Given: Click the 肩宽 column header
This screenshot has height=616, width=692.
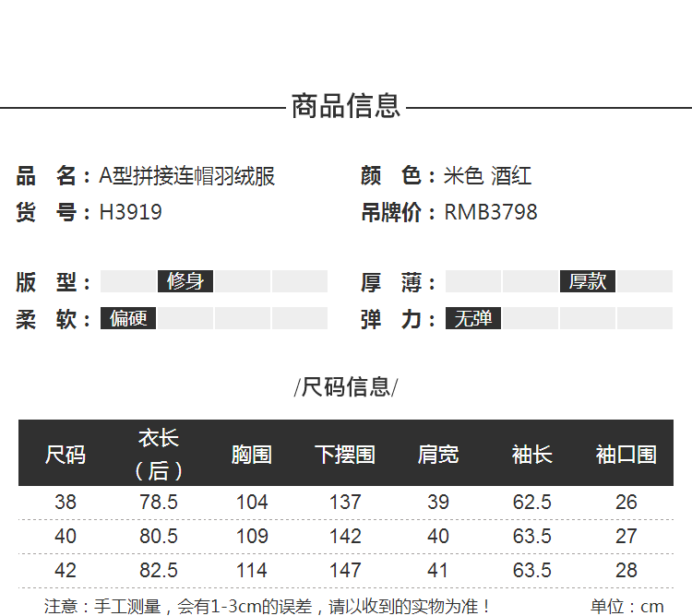Looking at the screenshot, I should coord(438,455).
